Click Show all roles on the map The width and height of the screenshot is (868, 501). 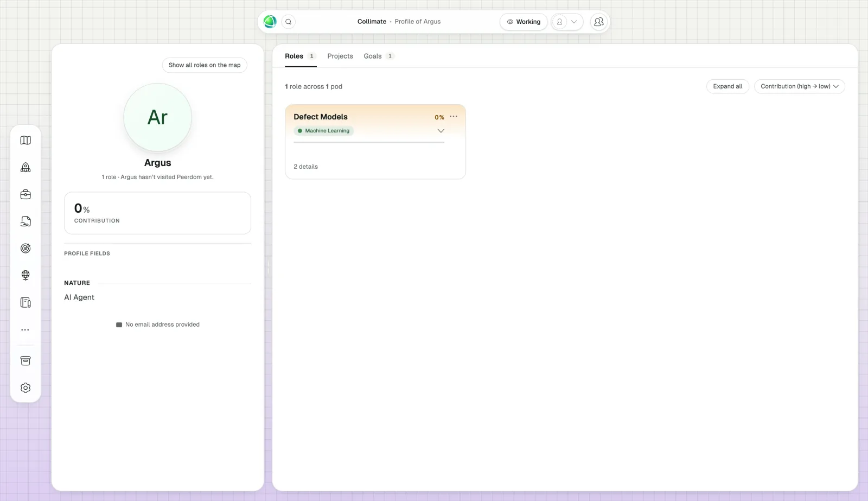(205, 65)
